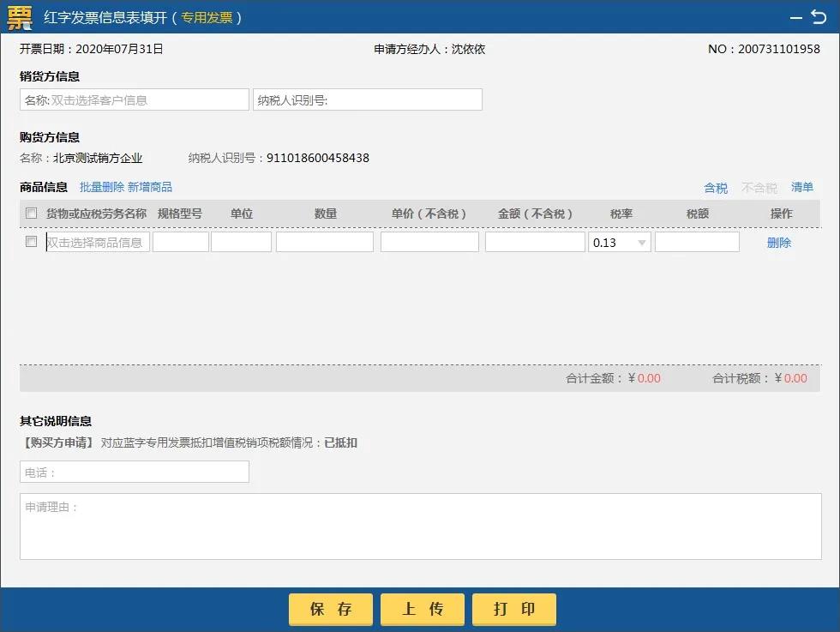Enable the checkbox on the first commodity row
This screenshot has width=840, height=632.
click(31, 241)
